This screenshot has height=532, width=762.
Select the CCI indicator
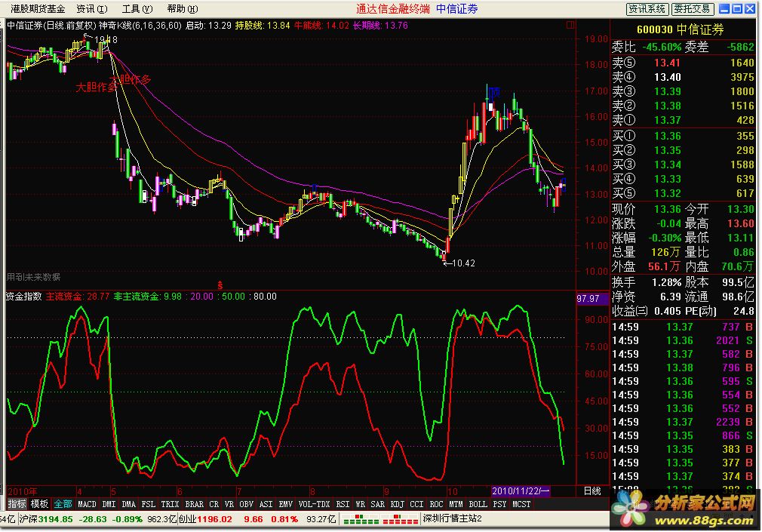pos(416,504)
